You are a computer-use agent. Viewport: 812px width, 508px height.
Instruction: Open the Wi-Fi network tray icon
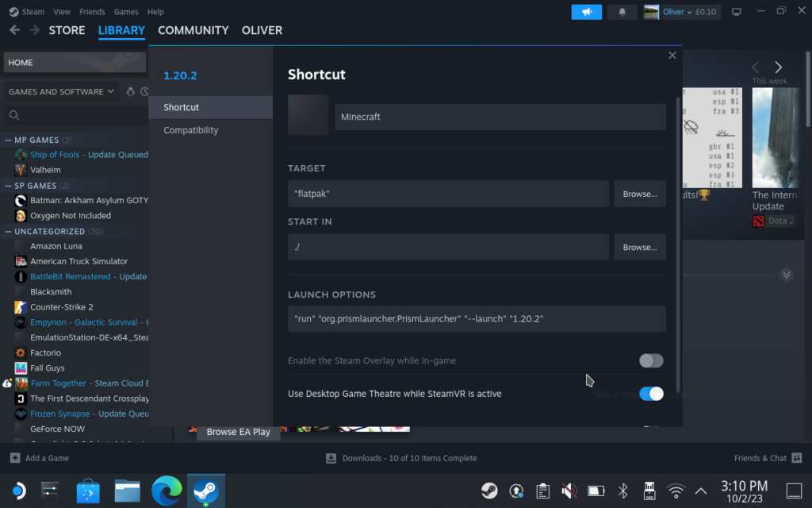(x=676, y=491)
